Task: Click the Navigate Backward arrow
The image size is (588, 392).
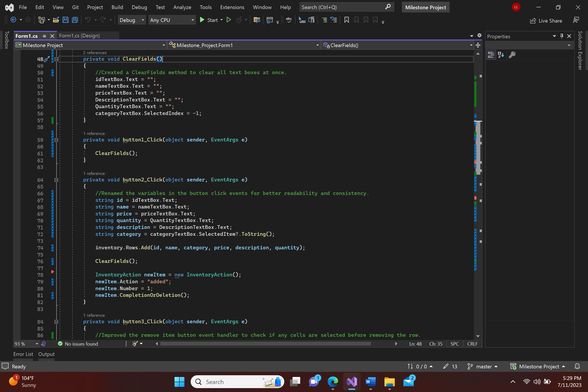Action: [14, 20]
